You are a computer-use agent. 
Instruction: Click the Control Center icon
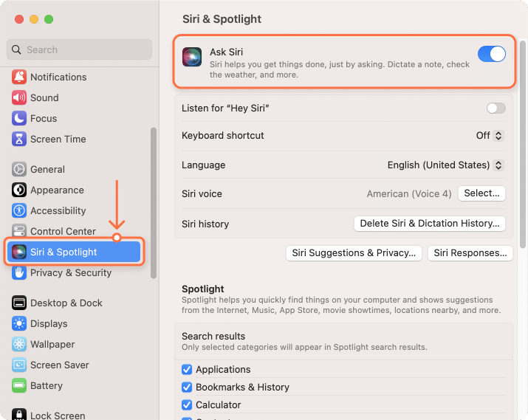[19, 231]
